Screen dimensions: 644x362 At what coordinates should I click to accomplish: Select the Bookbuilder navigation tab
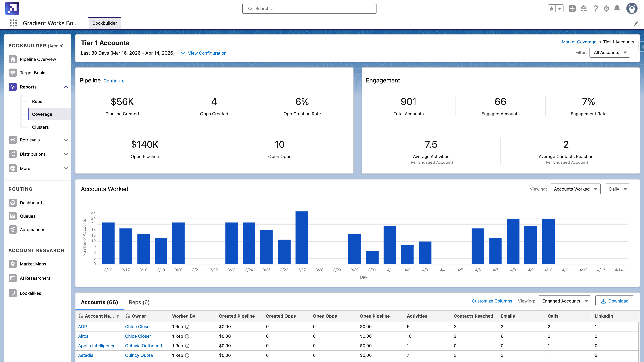click(104, 23)
